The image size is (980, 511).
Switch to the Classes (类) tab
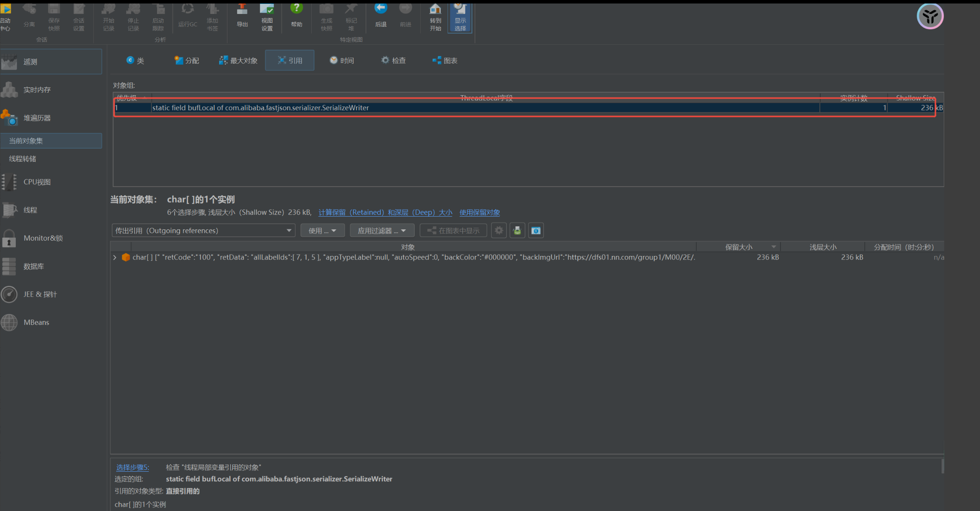pos(135,61)
